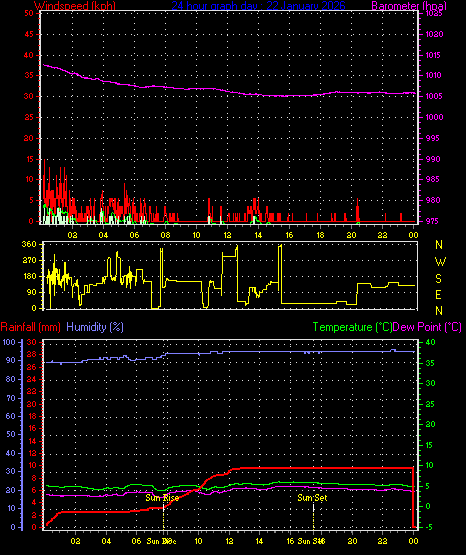Click the "Dew Point (°C)" legend label
466x555 pixels.
click(427, 327)
